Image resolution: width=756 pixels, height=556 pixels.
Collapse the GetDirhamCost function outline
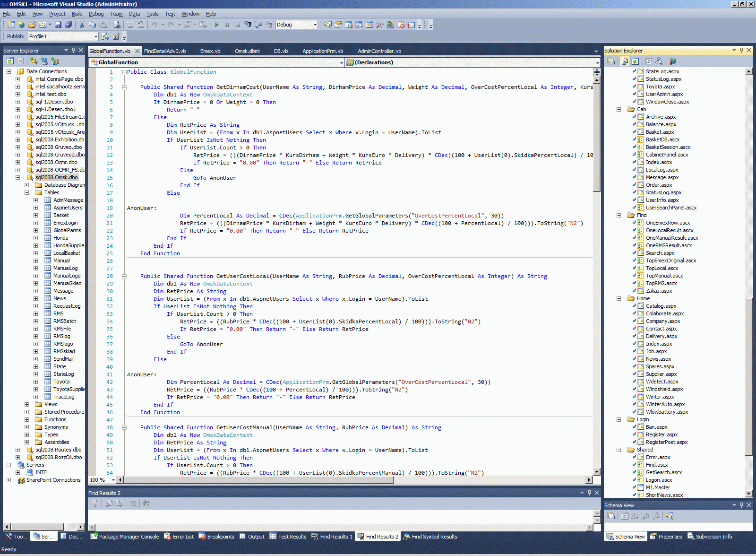pyautogui.click(x=124, y=87)
